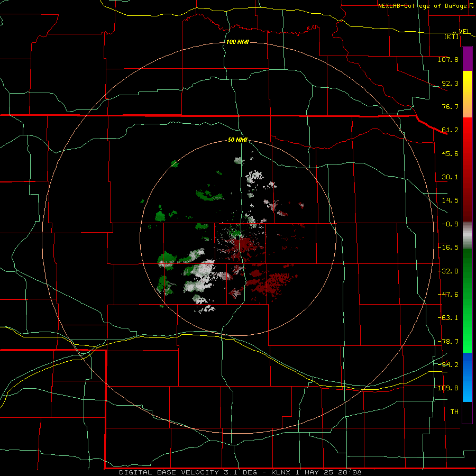The height and width of the screenshot is (476, 476).
Task: Click the 50 NMI range ring label
Action: (x=237, y=140)
